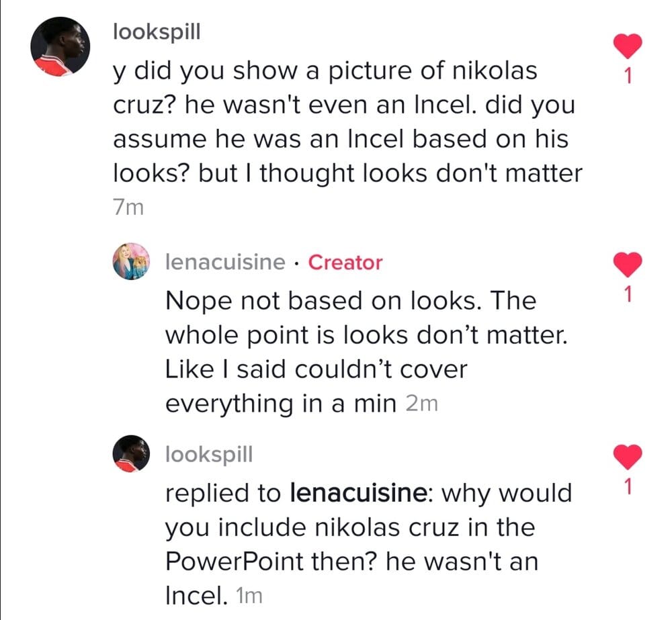Viewport: 672px width, 620px height.
Task: Tap lookspill's avatar beside the last reply
Action: click(x=130, y=454)
